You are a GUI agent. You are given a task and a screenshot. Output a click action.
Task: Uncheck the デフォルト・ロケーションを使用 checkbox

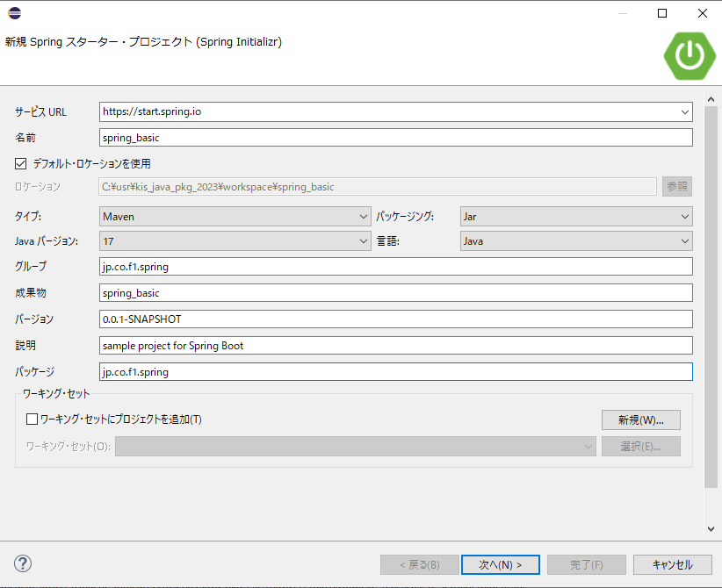(x=21, y=163)
